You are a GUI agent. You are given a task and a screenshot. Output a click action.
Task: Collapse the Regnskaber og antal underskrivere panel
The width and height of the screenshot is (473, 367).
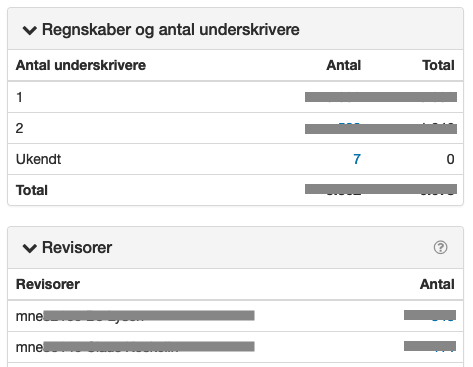[x=30, y=30]
